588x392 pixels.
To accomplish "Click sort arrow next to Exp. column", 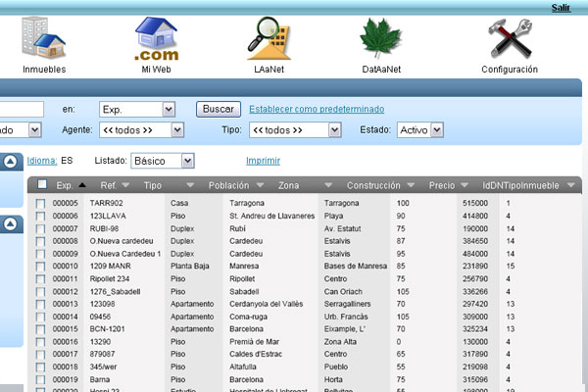I will click(x=82, y=184).
